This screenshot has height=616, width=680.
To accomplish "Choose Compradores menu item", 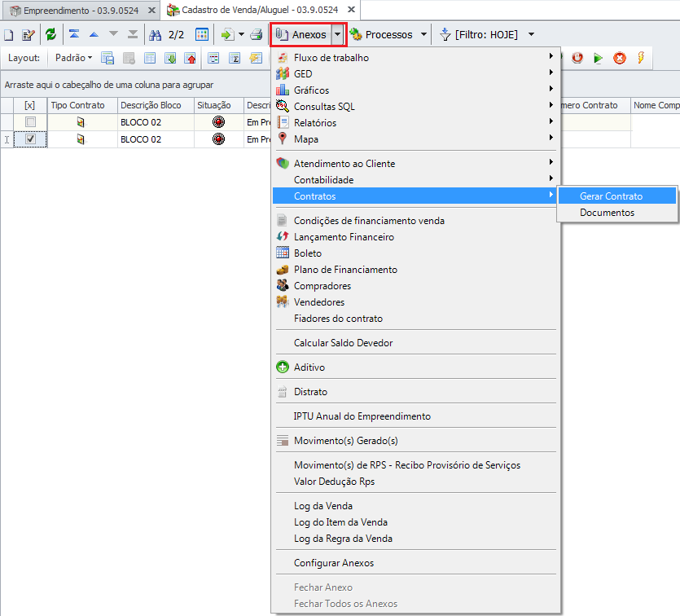I will tap(415, 286).
